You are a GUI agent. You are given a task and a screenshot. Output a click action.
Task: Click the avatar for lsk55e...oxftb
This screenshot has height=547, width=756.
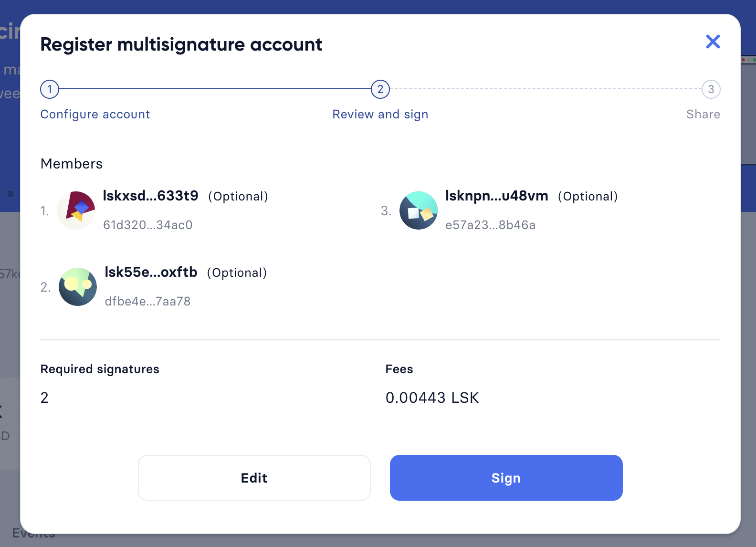click(x=78, y=287)
